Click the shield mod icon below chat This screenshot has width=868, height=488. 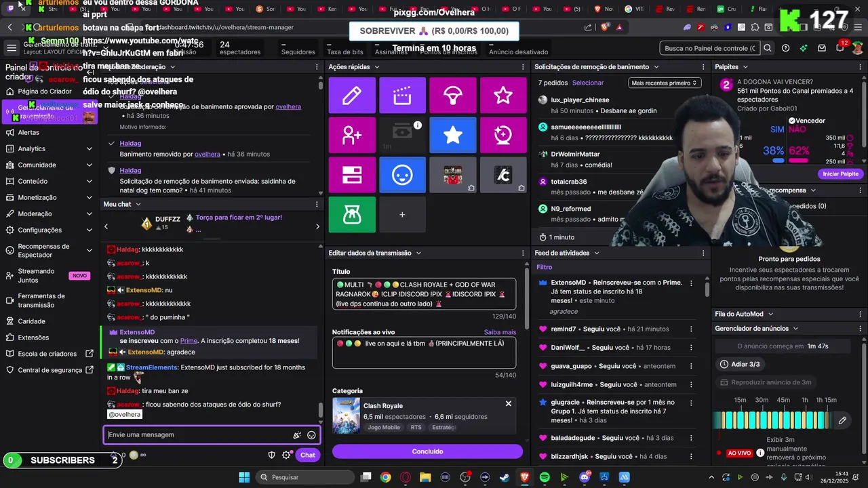pyautogui.click(x=272, y=455)
